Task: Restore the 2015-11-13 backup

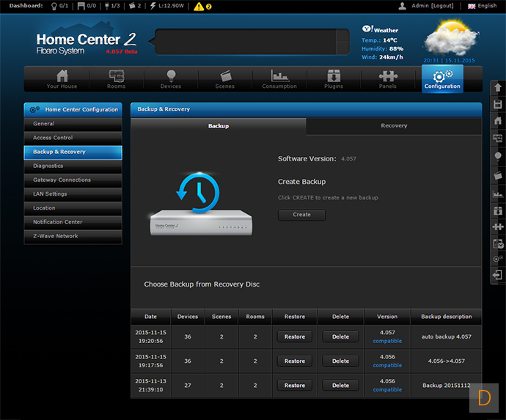Action: (x=295, y=386)
